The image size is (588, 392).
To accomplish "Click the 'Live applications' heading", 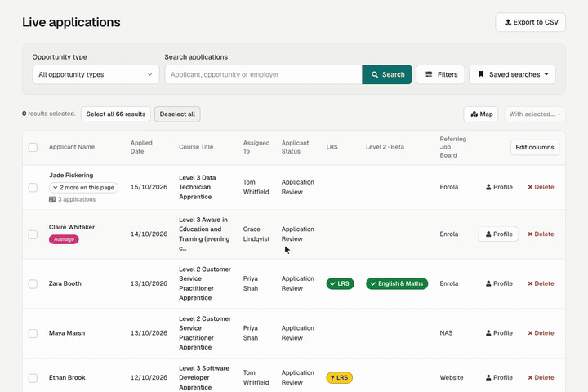I will tap(71, 23).
